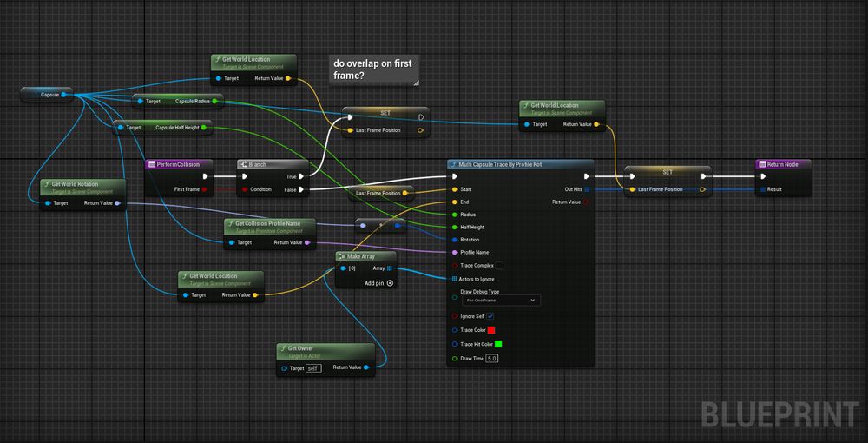Click the Actors to Ignore array pin
The height and width of the screenshot is (443, 868).
pos(455,279)
